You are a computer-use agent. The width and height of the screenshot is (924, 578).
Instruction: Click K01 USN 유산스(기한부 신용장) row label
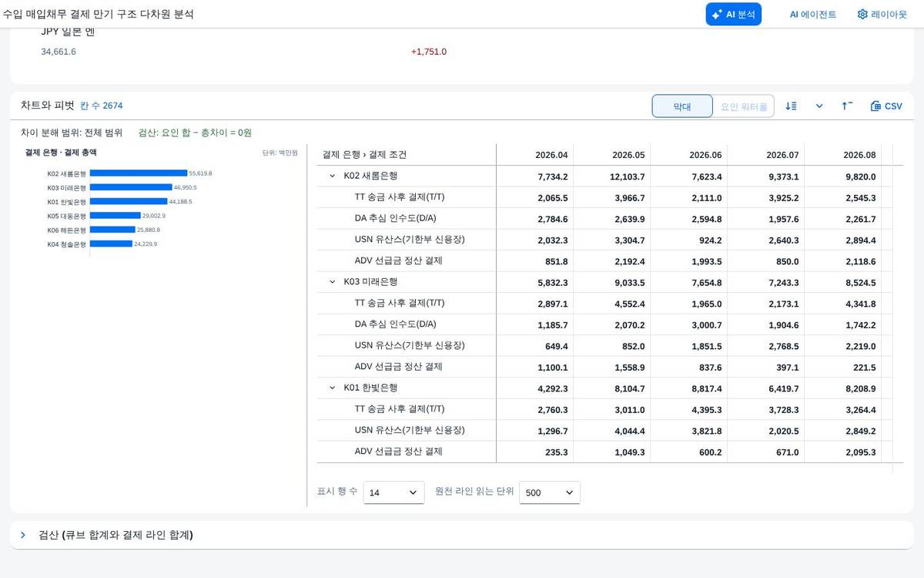tap(410, 430)
